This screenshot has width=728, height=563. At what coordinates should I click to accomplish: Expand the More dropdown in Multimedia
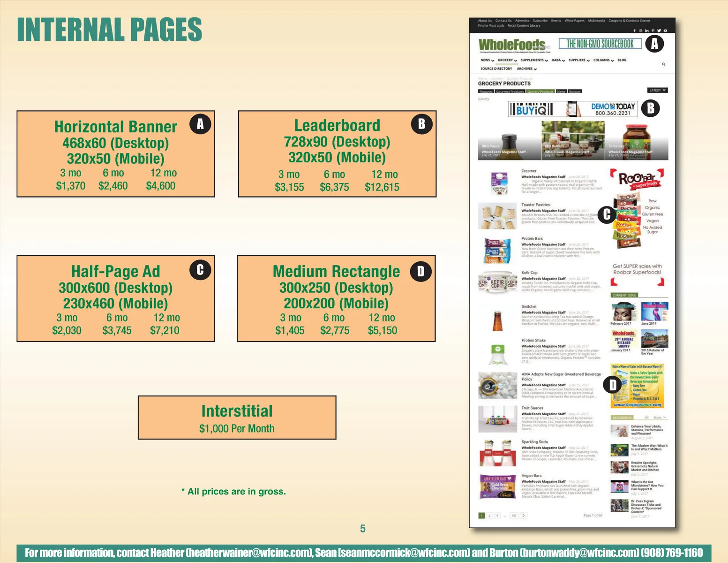[660, 417]
